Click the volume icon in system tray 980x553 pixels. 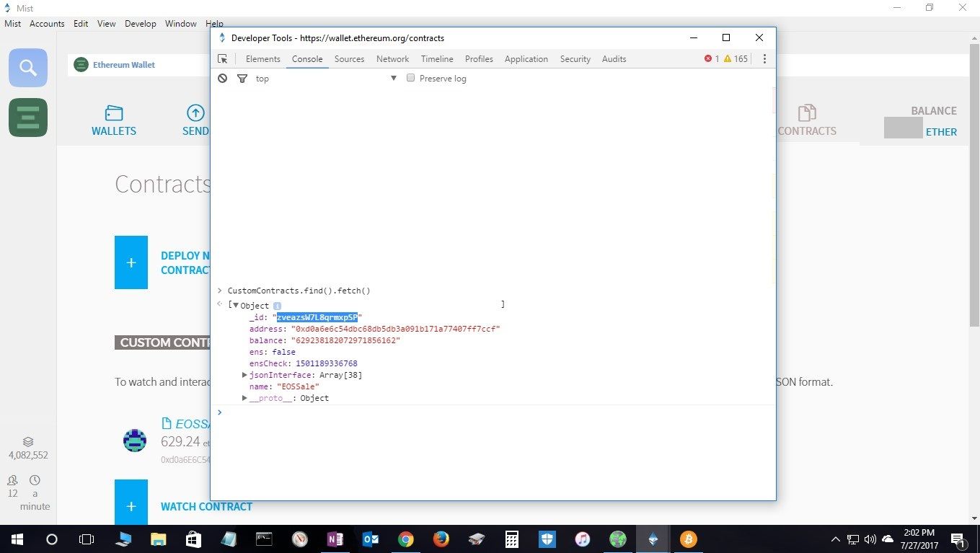coord(870,539)
